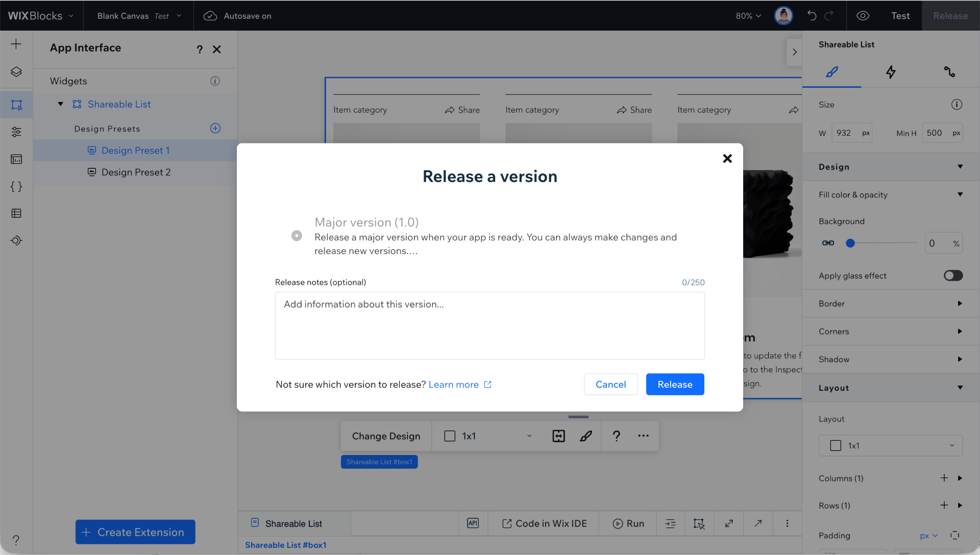Collapse the inspector panel chevron
This screenshot has height=555, width=980.
(794, 52)
